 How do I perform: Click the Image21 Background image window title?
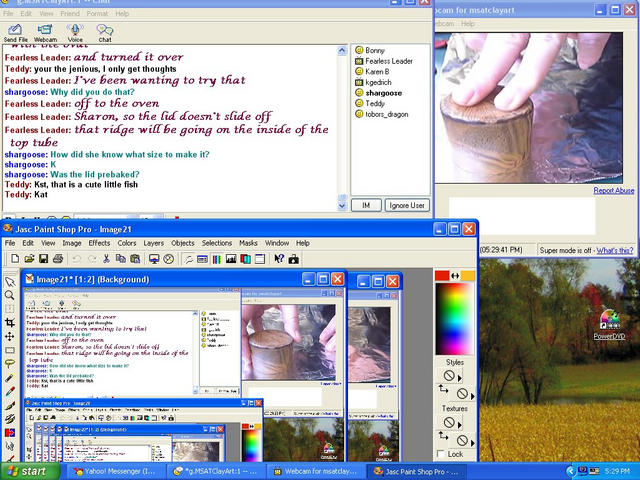(x=92, y=279)
